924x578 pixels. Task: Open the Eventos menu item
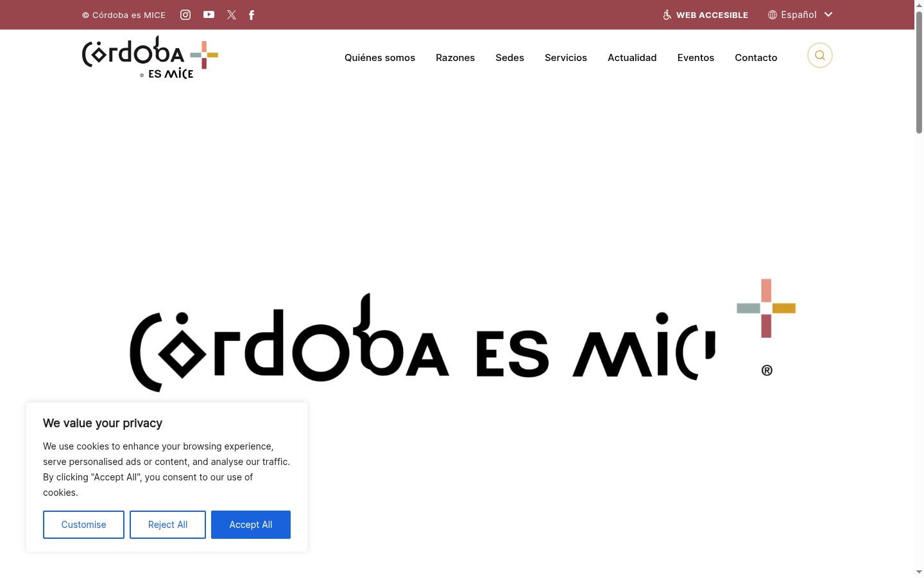point(696,58)
